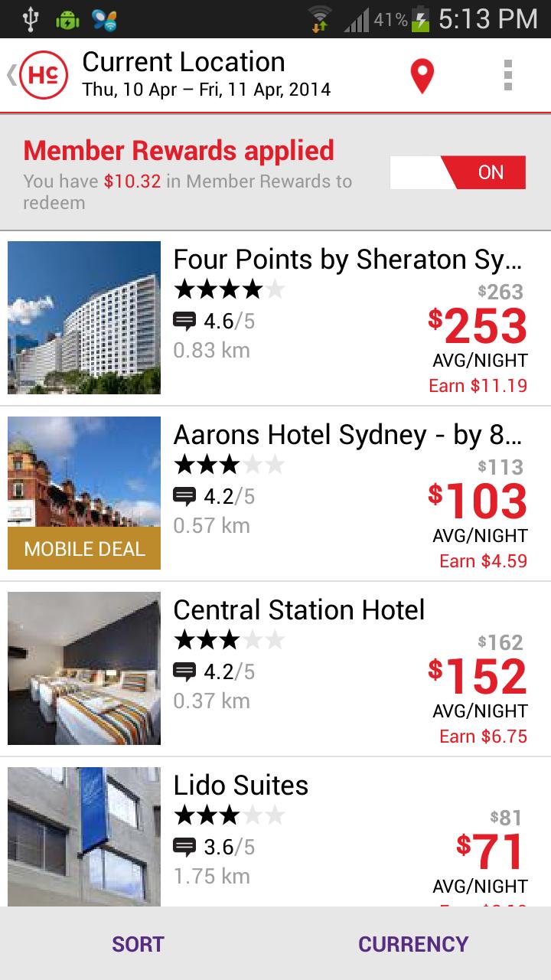Screen dimensions: 551x980
Task: Tap the Four Points star rating
Action: click(229, 290)
